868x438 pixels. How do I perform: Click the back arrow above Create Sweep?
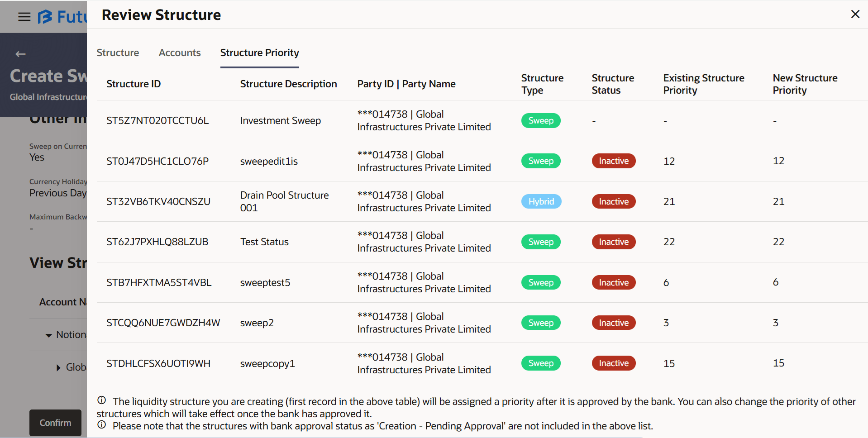(x=20, y=54)
